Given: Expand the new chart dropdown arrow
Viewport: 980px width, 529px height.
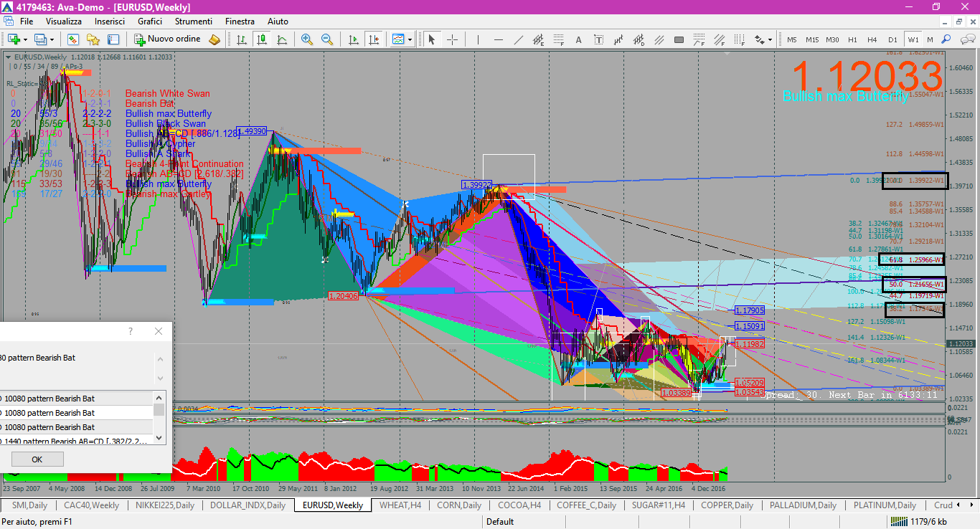Looking at the screenshot, I should (x=25, y=39).
